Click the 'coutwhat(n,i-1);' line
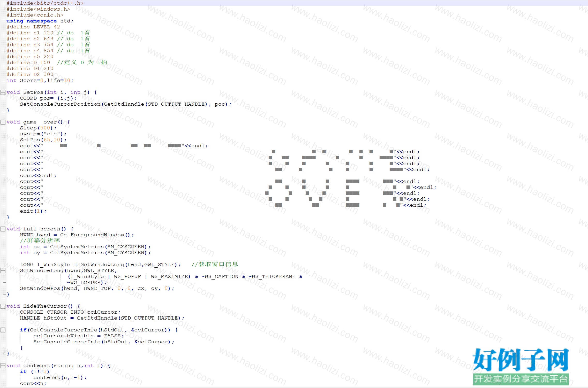 [x=60, y=377]
